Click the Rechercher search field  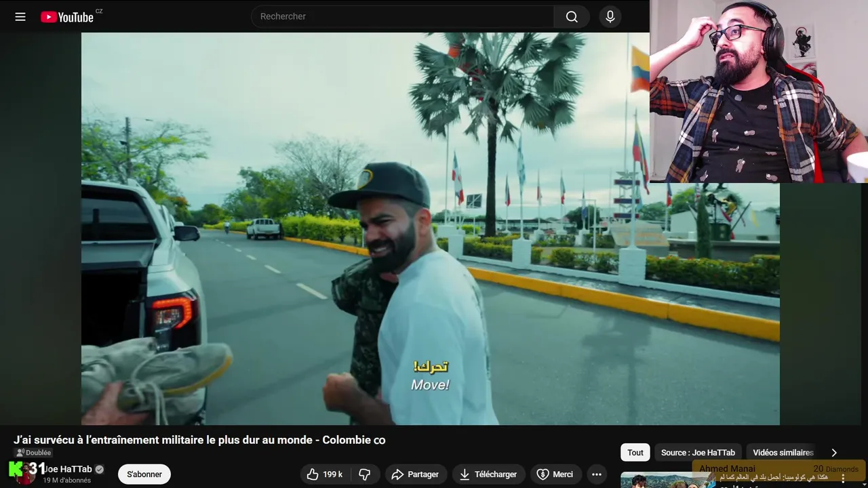point(403,17)
